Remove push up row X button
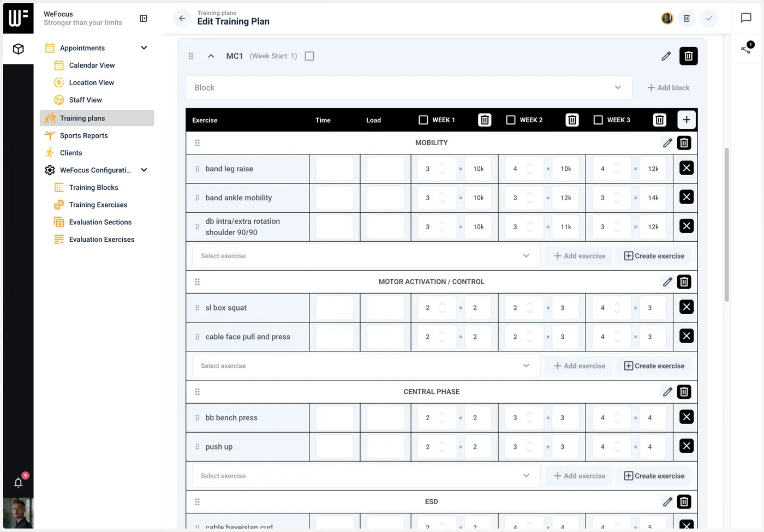Viewport: 764px width, 532px height. point(687,446)
